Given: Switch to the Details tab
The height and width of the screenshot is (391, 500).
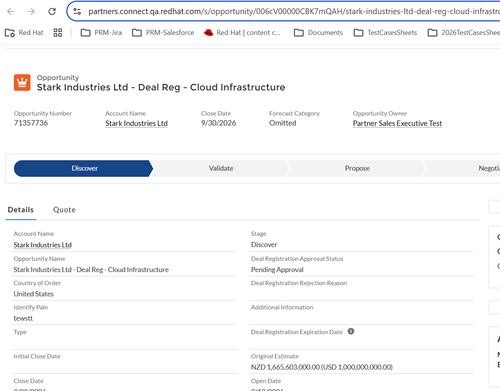Looking at the screenshot, I should 21,210.
